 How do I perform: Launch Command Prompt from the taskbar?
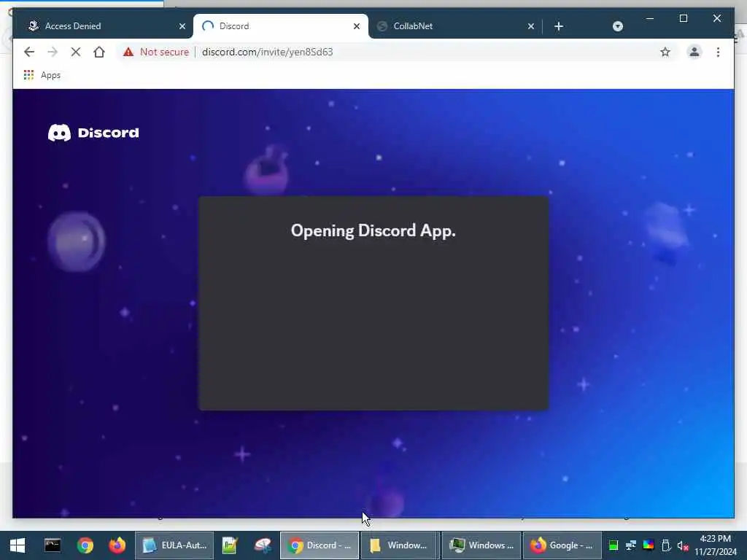[53, 545]
